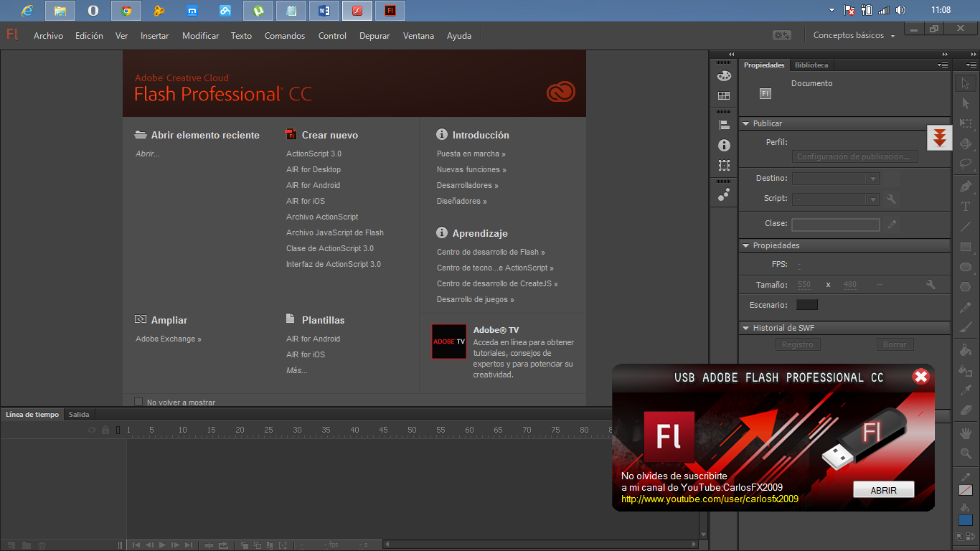The width and height of the screenshot is (980, 551).
Task: Select the Text tool
Action: click(x=966, y=207)
